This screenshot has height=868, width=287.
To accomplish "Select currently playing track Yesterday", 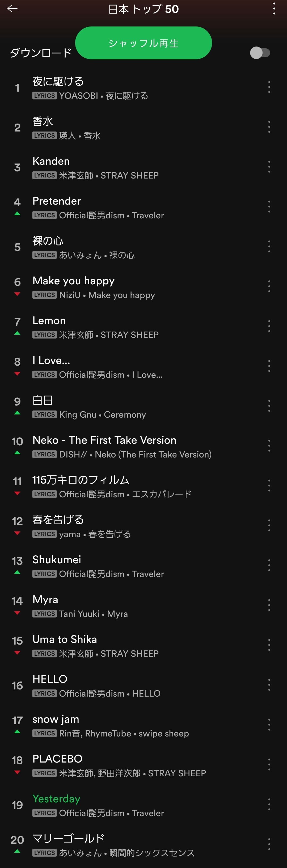I will [x=143, y=805].
